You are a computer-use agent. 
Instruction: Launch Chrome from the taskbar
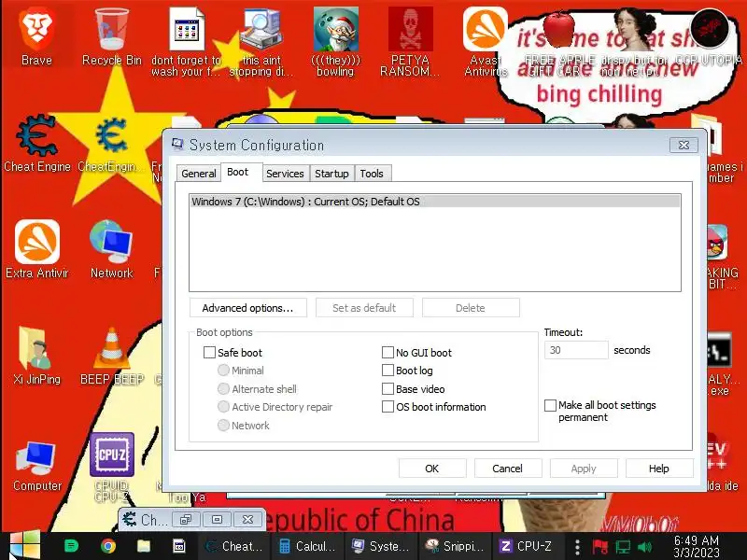108,546
